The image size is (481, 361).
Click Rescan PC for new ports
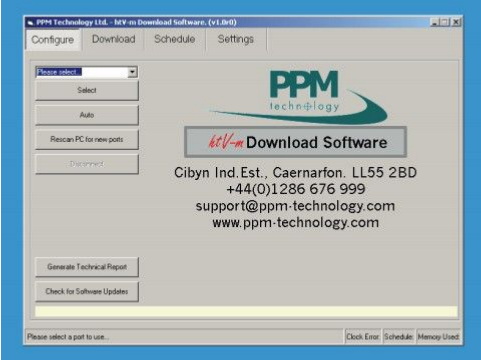point(87,139)
